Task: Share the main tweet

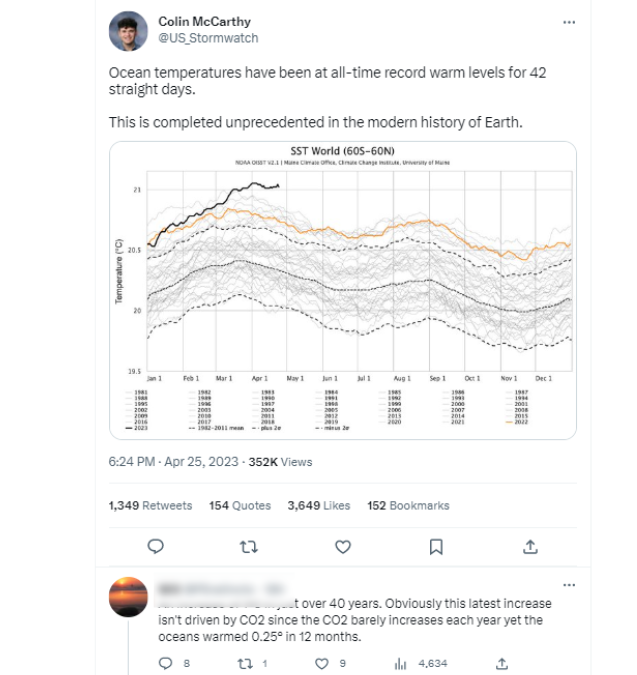Action: click(530, 546)
